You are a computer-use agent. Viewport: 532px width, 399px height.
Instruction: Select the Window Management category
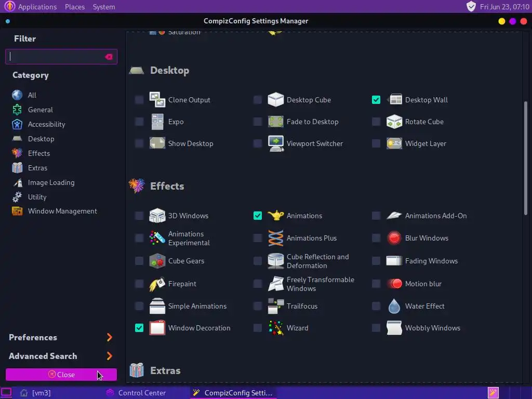61,211
